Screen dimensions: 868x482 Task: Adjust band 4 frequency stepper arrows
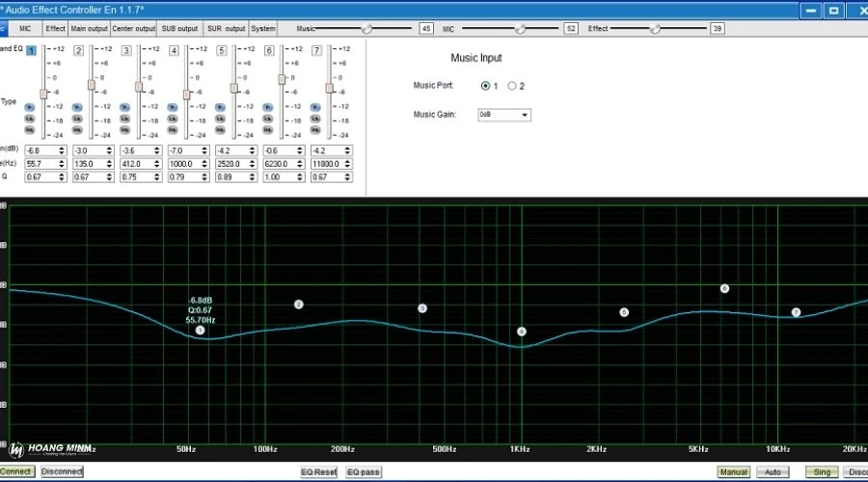[204, 164]
